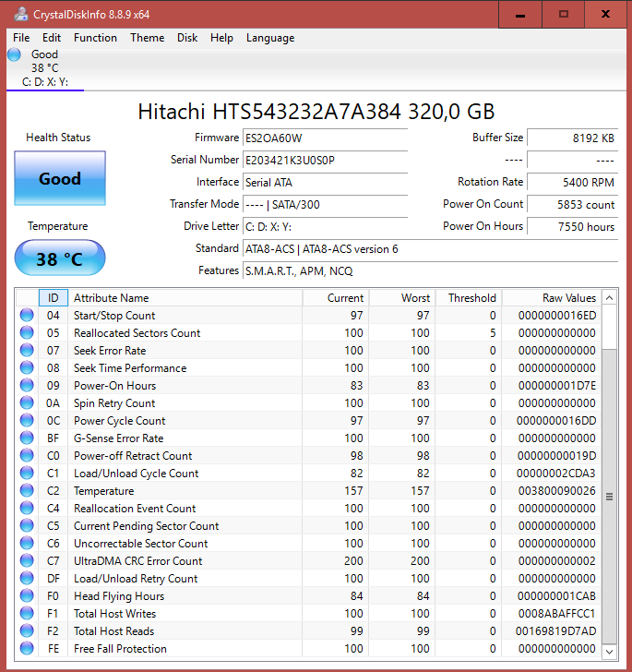Screen dimensions: 632x672
Task: Click the status orb for Total Host Reads
Action: point(27,630)
